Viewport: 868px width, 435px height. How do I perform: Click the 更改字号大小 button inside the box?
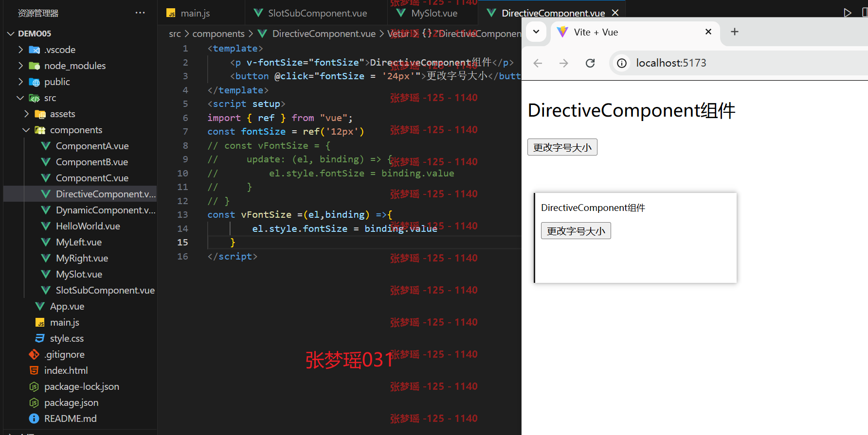click(x=576, y=231)
